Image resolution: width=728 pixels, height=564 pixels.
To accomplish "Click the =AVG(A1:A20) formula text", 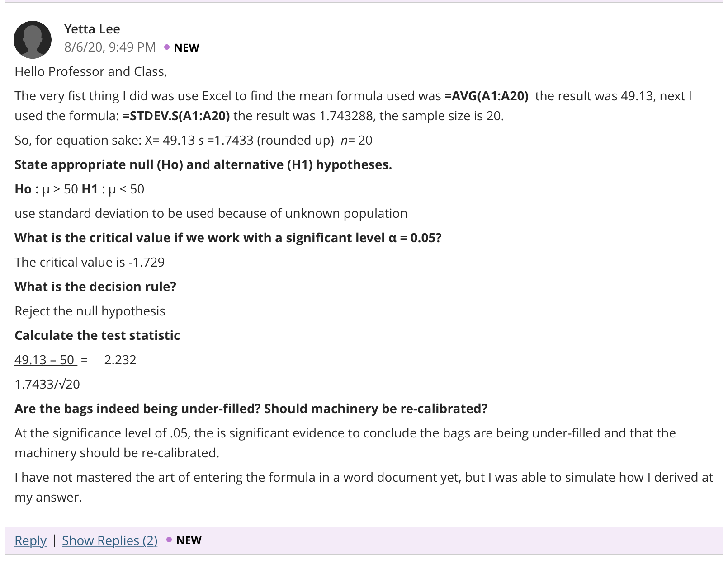I will [x=487, y=96].
